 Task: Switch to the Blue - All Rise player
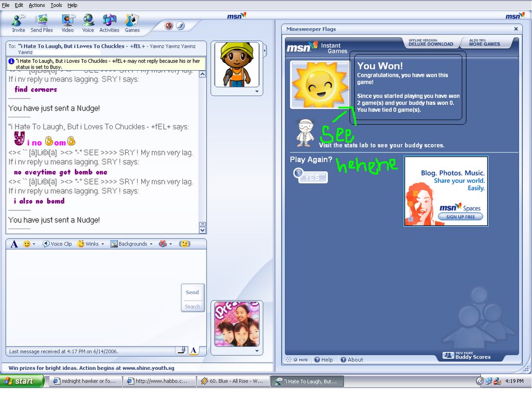232,381
